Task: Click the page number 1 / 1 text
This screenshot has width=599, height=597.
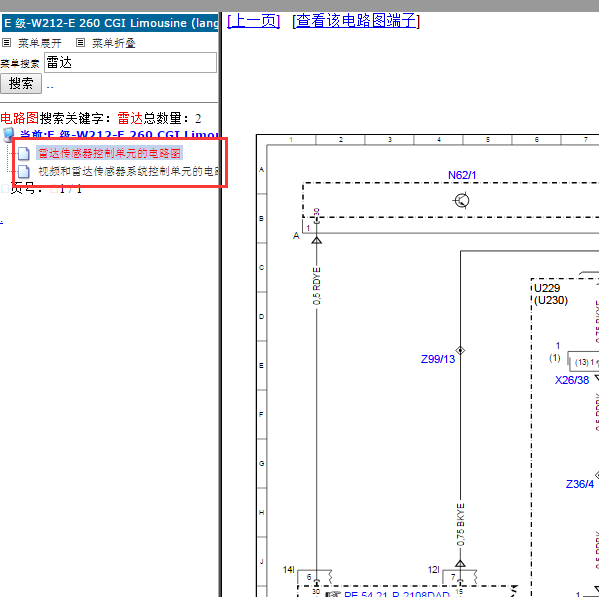Action: tap(71, 189)
